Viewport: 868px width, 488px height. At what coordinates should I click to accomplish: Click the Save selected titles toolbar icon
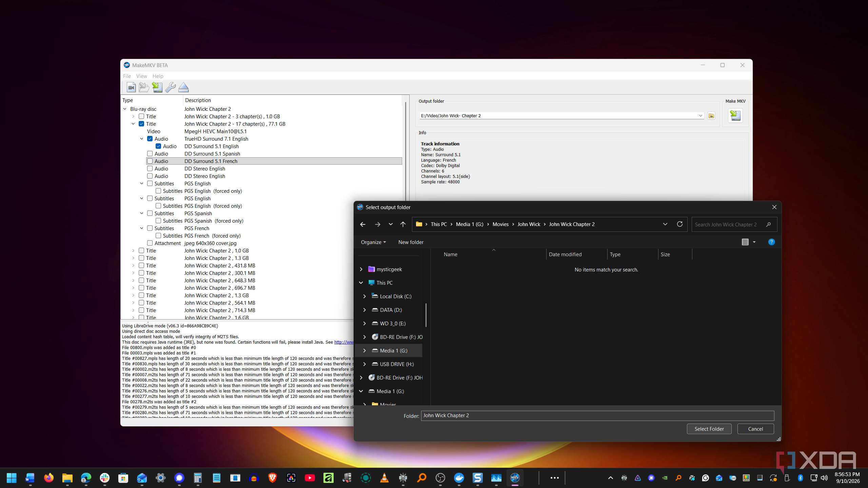pos(157,87)
